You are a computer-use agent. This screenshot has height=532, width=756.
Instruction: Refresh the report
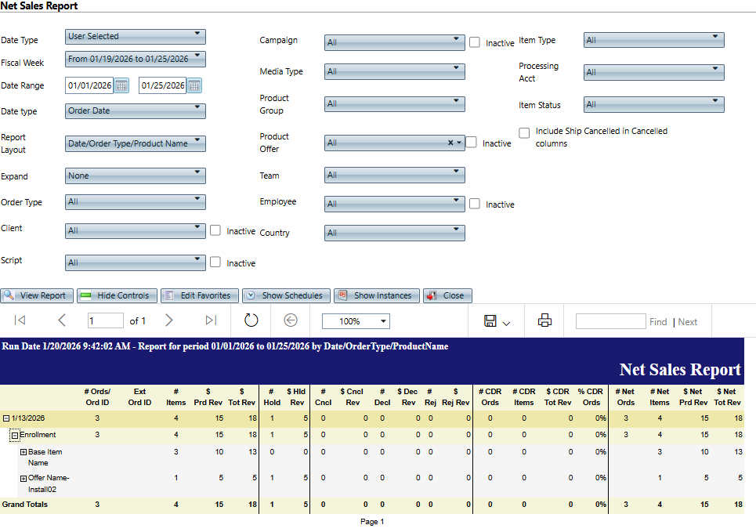point(251,320)
